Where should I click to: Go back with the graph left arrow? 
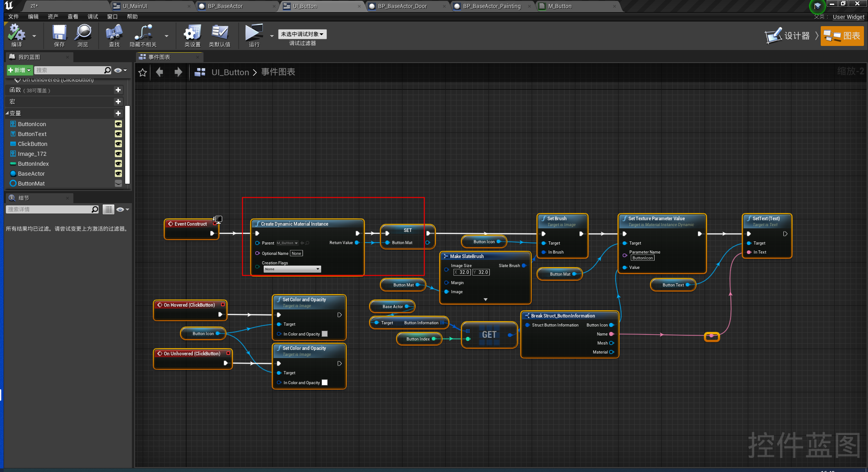tap(159, 72)
